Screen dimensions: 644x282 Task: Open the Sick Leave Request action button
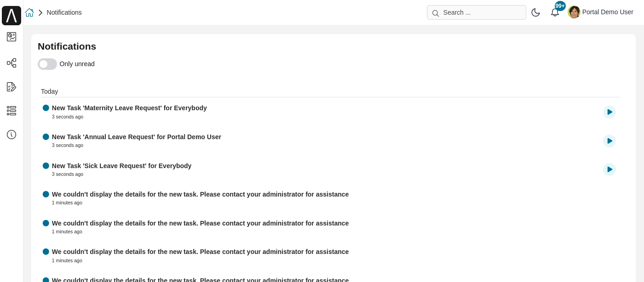609,169
